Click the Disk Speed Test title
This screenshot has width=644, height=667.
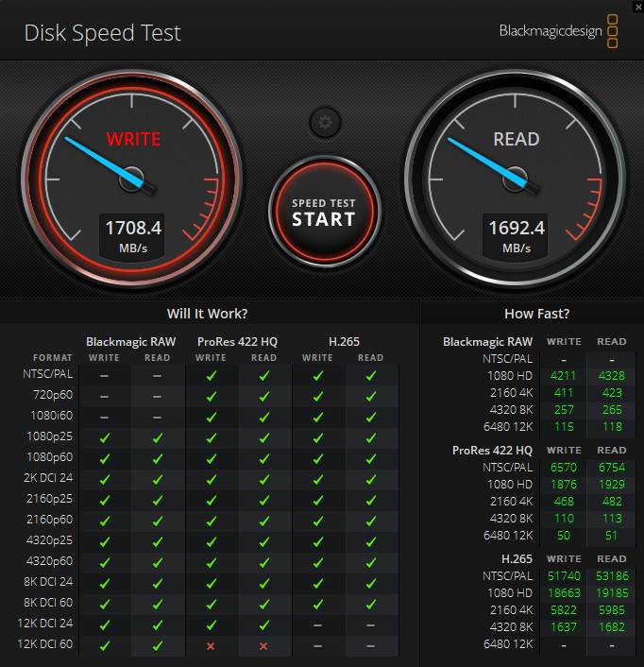pos(102,33)
